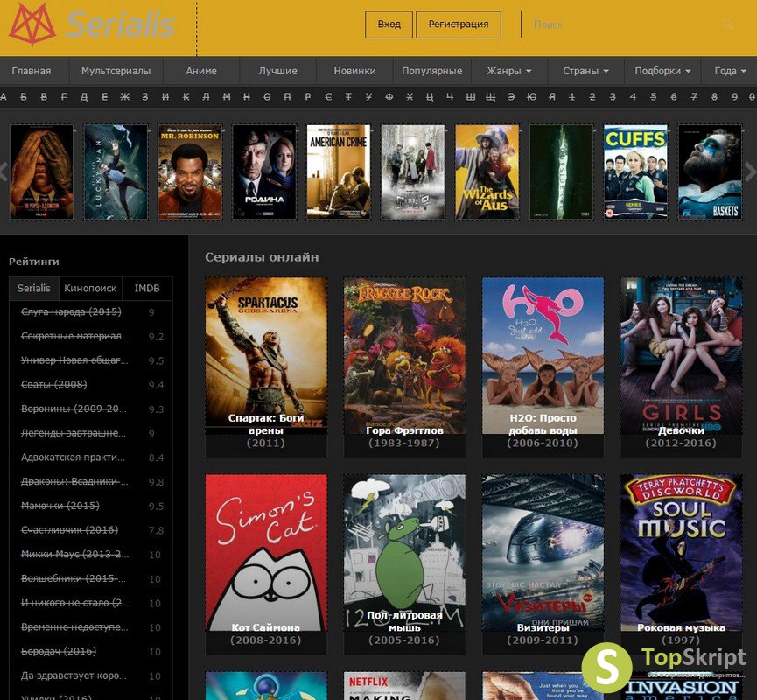Image resolution: width=757 pixels, height=700 pixels.
Task: Switch to the Кинопоиск ratings tab
Action: [90, 288]
